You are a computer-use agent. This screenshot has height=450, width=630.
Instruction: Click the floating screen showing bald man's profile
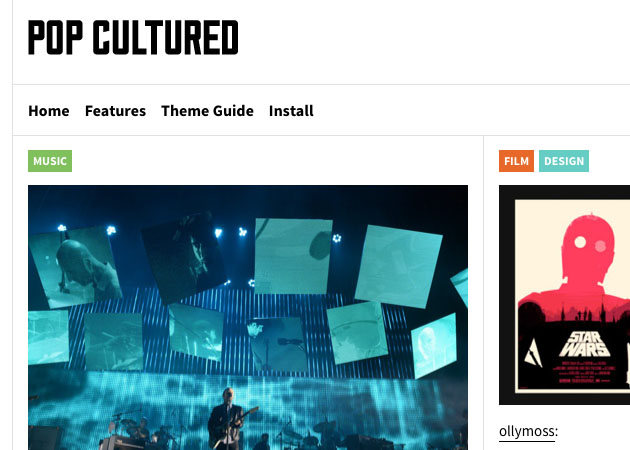tap(76, 266)
